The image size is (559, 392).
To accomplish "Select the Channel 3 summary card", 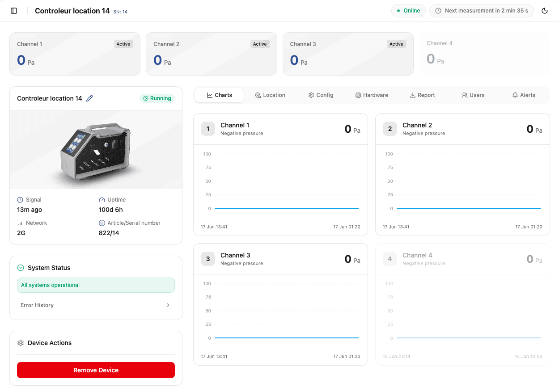I will [348, 54].
